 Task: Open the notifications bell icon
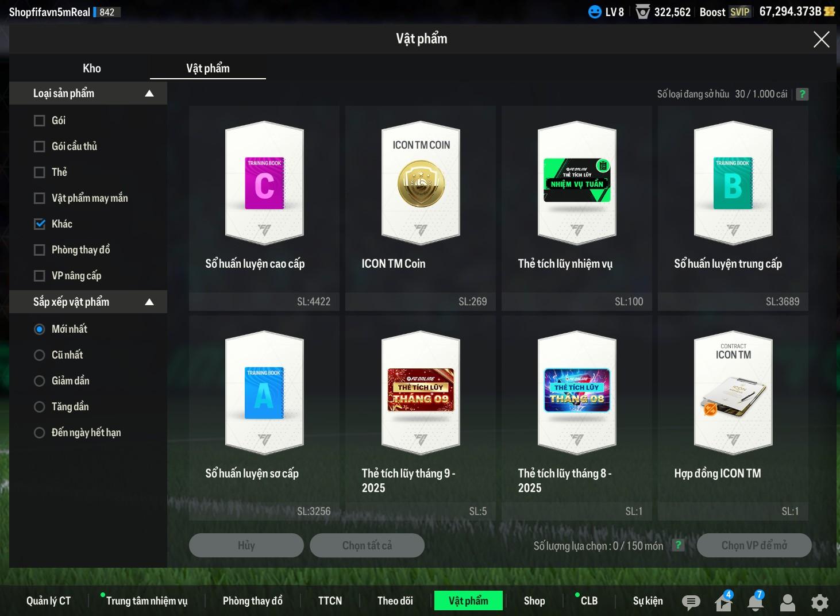(x=755, y=602)
